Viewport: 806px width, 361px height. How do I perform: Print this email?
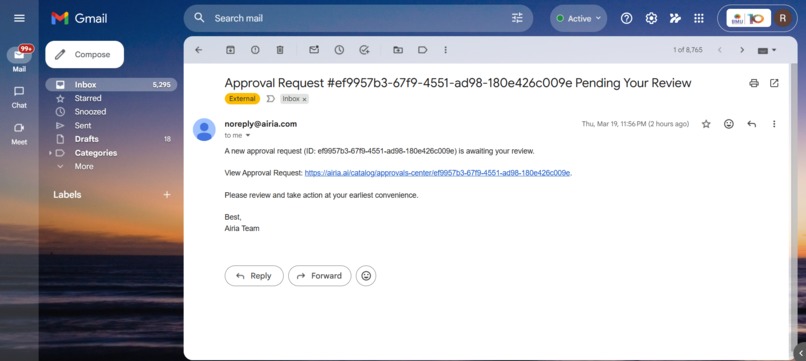click(x=754, y=83)
